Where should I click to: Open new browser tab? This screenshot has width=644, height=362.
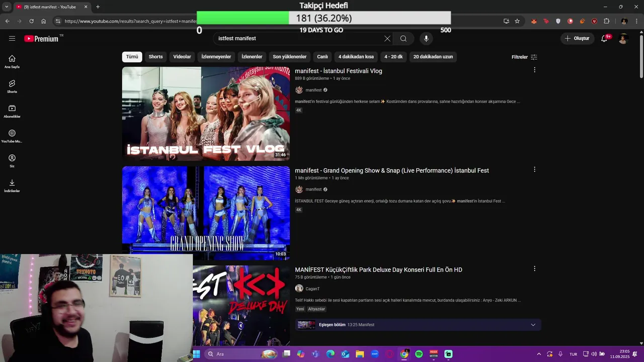click(x=98, y=7)
